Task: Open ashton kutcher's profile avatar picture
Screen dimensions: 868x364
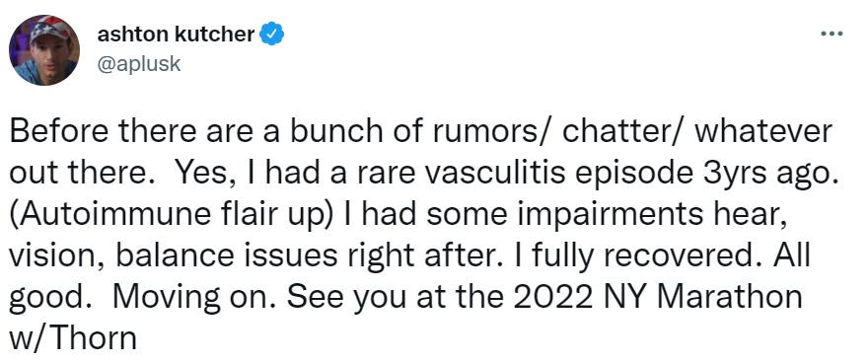Action: [44, 50]
